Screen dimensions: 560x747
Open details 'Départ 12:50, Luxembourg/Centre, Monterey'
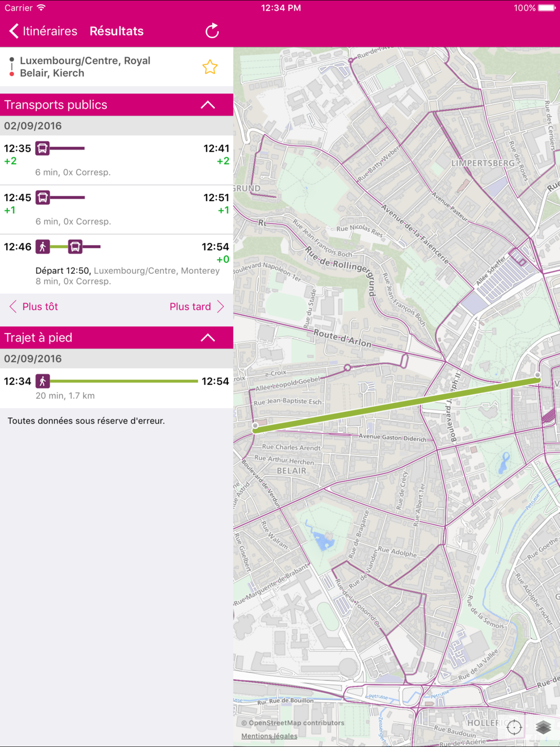pyautogui.click(x=128, y=271)
